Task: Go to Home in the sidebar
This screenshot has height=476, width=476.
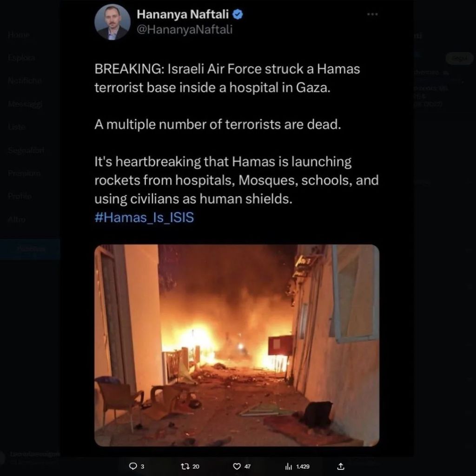Action: tap(19, 35)
